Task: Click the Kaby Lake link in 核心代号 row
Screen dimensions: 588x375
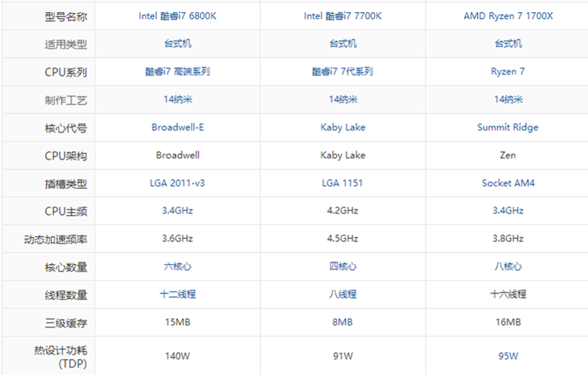Action: tap(343, 128)
